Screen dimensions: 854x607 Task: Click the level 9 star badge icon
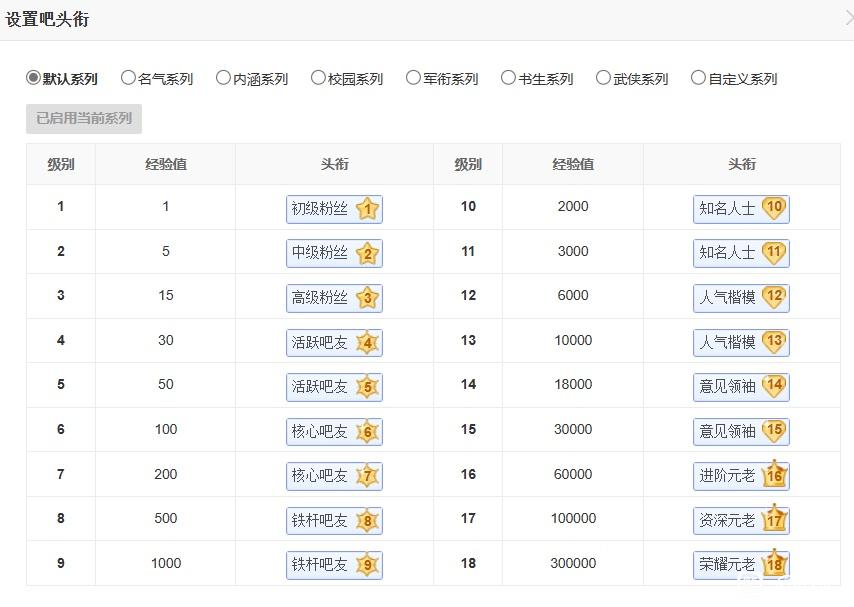368,564
